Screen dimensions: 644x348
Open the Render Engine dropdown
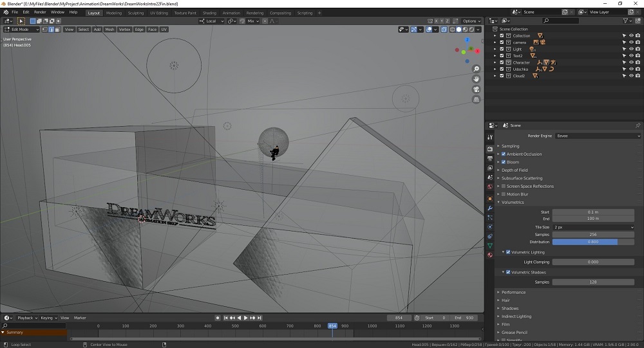pos(598,136)
